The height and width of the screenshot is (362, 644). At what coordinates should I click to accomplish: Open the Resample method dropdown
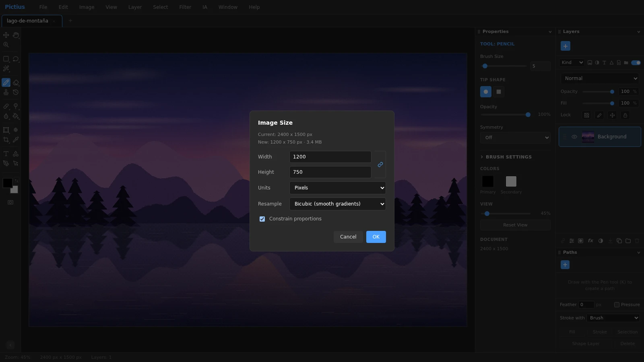point(338,204)
